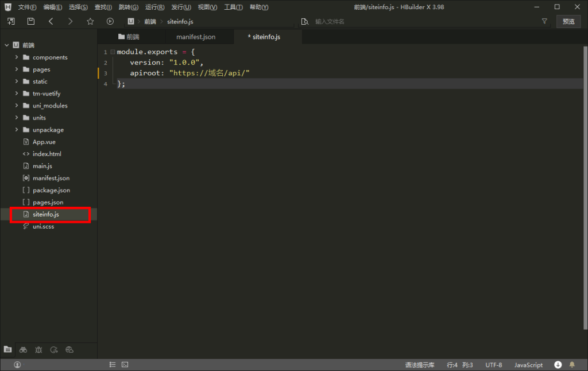Switch to the manifest.json tab
This screenshot has height=371, width=588.
[196, 37]
